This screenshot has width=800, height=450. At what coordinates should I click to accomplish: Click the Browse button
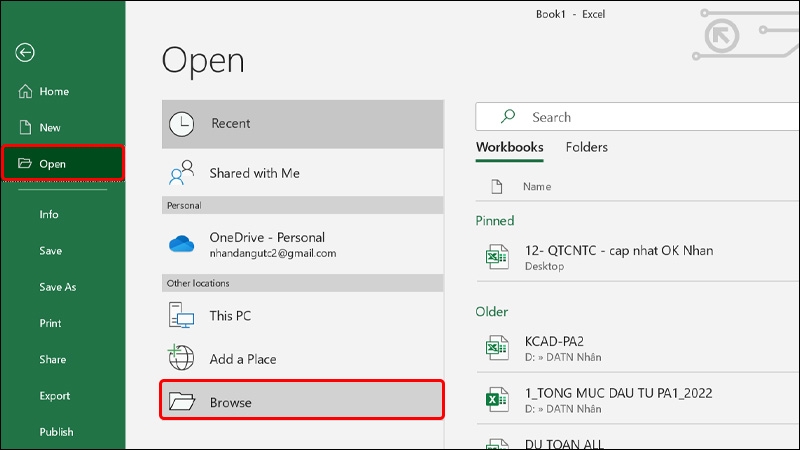(x=302, y=402)
